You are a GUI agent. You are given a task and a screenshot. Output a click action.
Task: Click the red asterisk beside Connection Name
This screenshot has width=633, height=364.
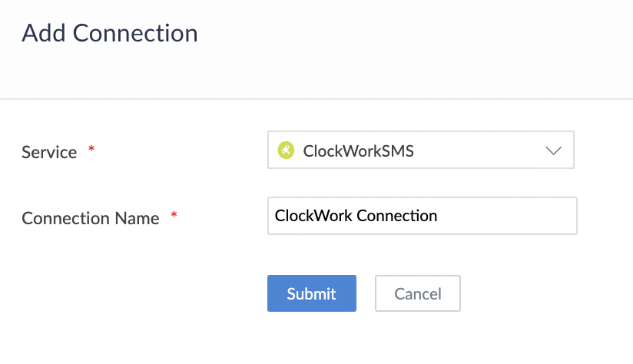tap(174, 216)
